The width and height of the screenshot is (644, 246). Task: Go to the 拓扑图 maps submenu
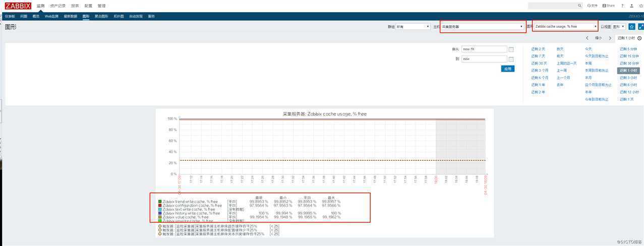[x=119, y=16]
